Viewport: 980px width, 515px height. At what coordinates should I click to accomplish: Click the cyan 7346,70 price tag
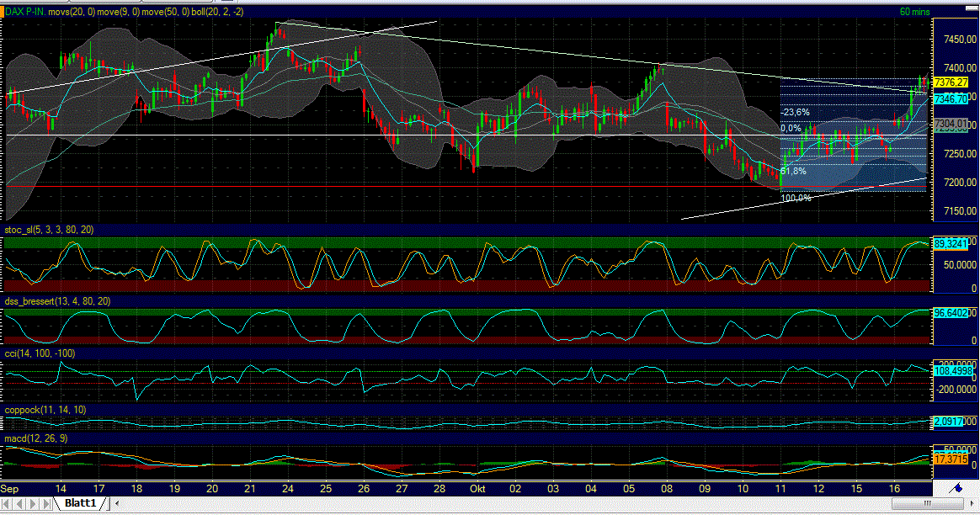(x=951, y=98)
